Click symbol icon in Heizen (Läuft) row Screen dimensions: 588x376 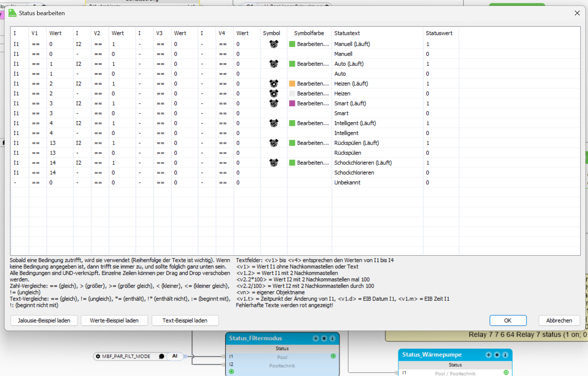click(x=274, y=83)
